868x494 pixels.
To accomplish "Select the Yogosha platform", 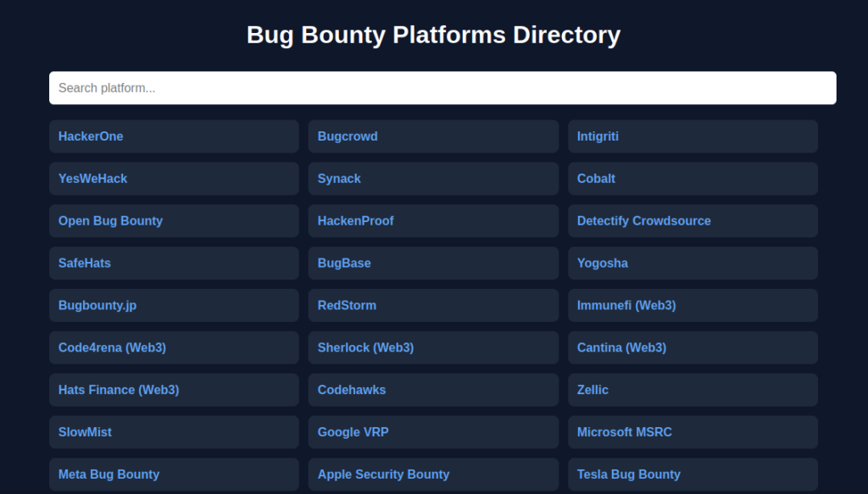I will 602,264.
